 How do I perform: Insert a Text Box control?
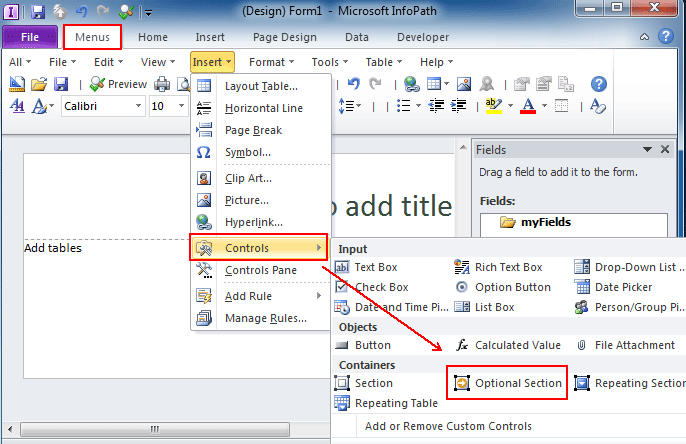click(x=367, y=267)
